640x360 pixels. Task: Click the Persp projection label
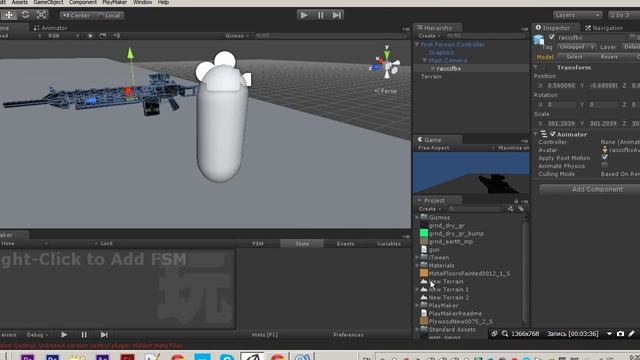tap(386, 91)
